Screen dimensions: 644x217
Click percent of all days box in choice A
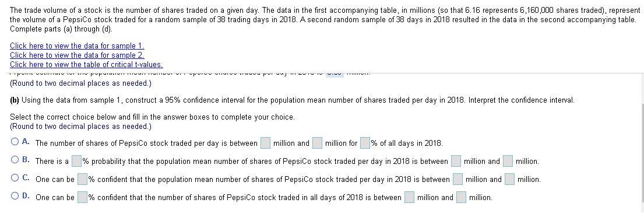click(365, 143)
